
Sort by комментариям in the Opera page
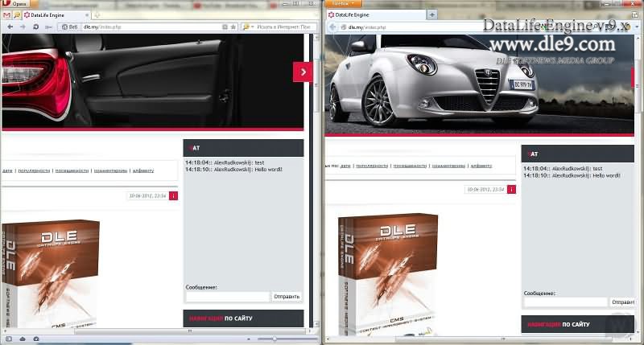pos(110,170)
